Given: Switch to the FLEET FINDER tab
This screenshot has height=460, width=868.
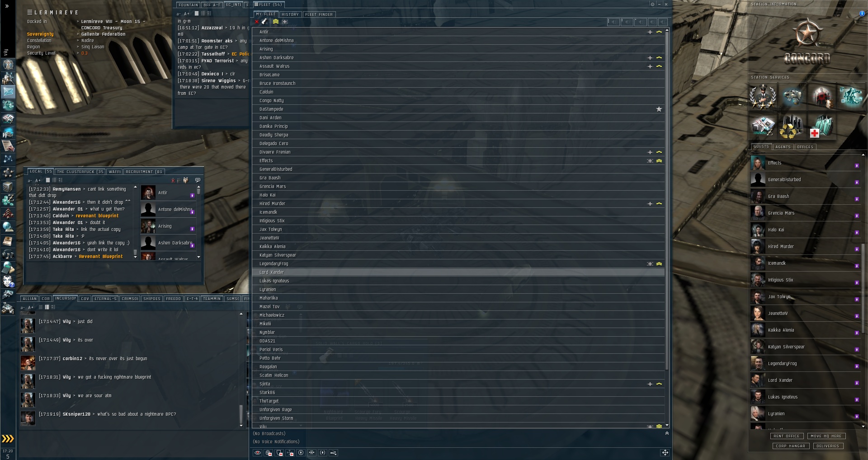Looking at the screenshot, I should click(x=319, y=14).
